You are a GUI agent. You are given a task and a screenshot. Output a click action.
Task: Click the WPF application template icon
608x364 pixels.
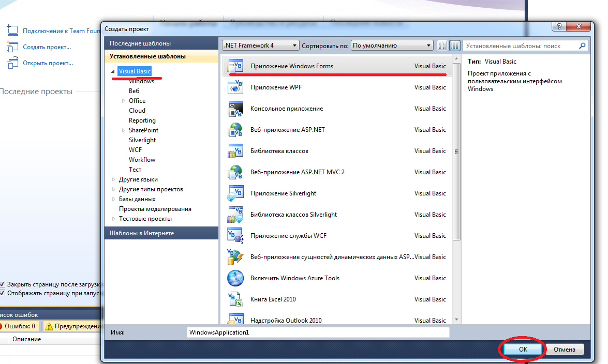[235, 87]
